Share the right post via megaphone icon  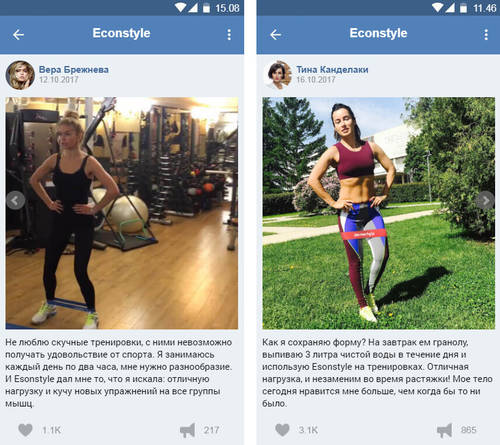(x=444, y=430)
